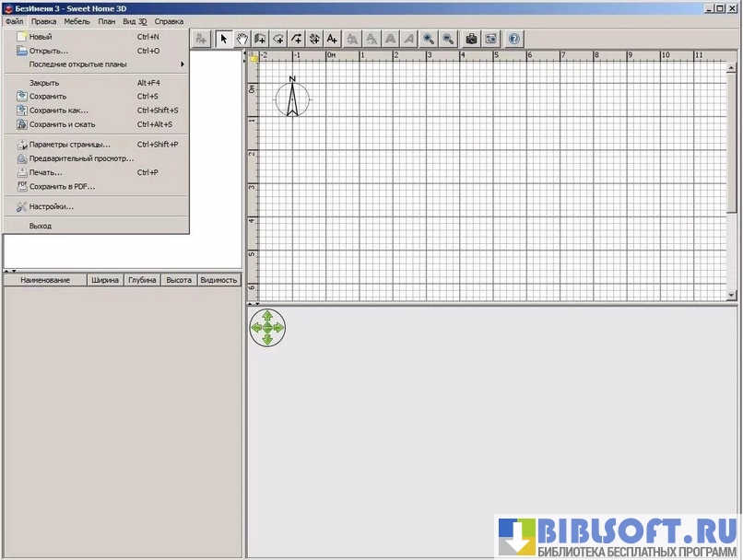
Task: Click Сохранить как... in the file menu
Action: tap(59, 111)
